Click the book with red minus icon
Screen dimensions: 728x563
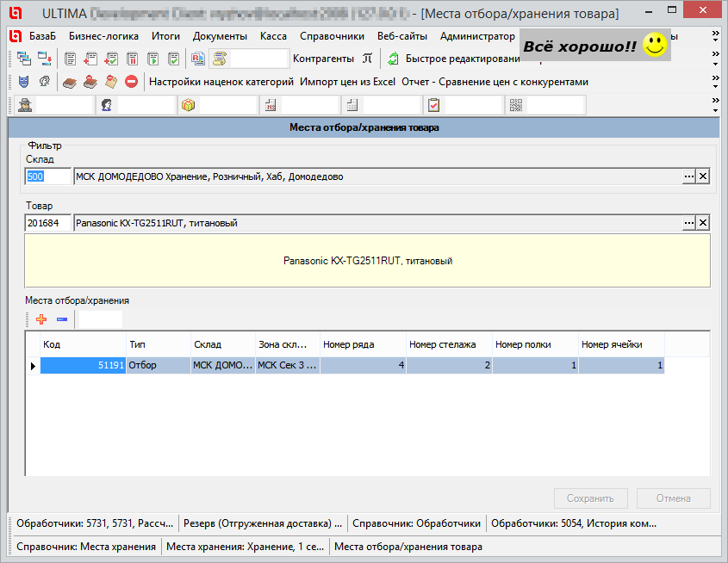pos(90,82)
